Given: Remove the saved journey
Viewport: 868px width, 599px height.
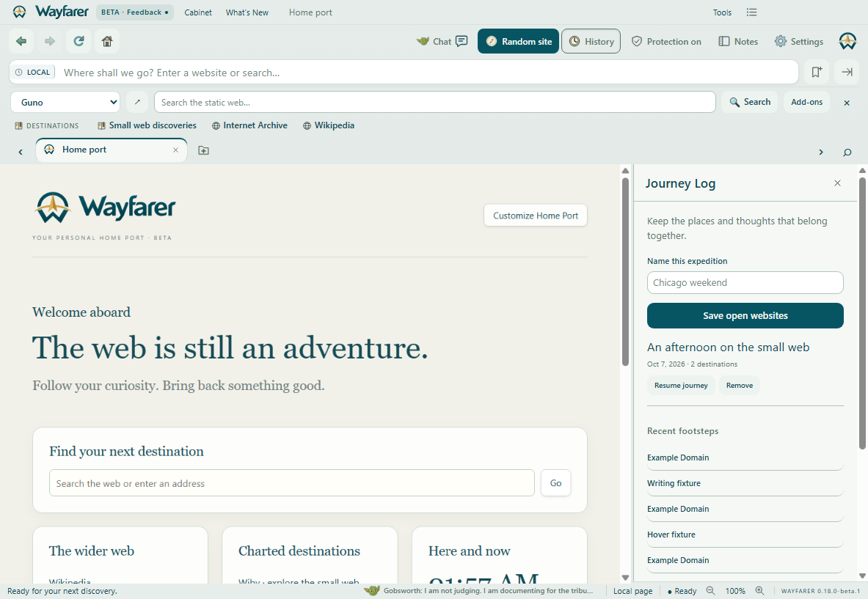Looking at the screenshot, I should coord(740,386).
